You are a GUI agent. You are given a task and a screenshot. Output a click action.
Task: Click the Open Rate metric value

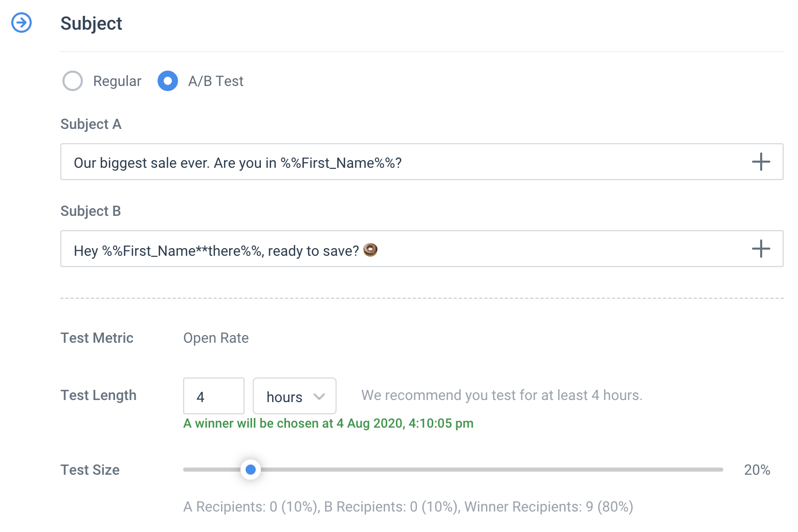(216, 338)
